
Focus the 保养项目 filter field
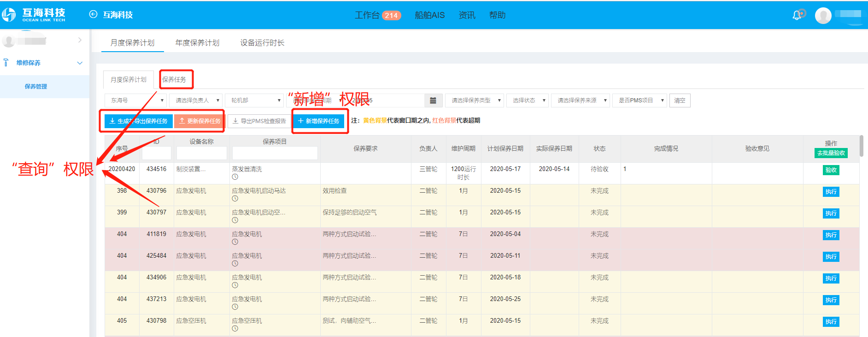tap(275, 153)
